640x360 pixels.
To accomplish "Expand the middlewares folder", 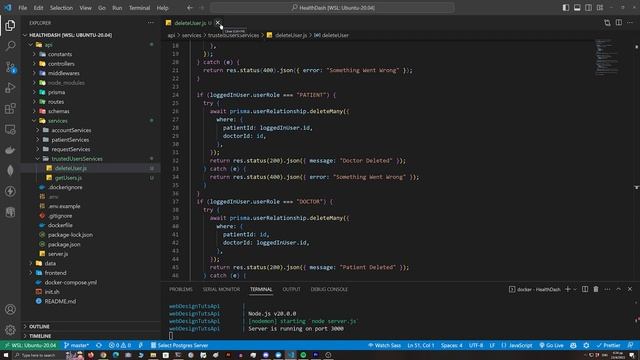I will click(x=64, y=73).
